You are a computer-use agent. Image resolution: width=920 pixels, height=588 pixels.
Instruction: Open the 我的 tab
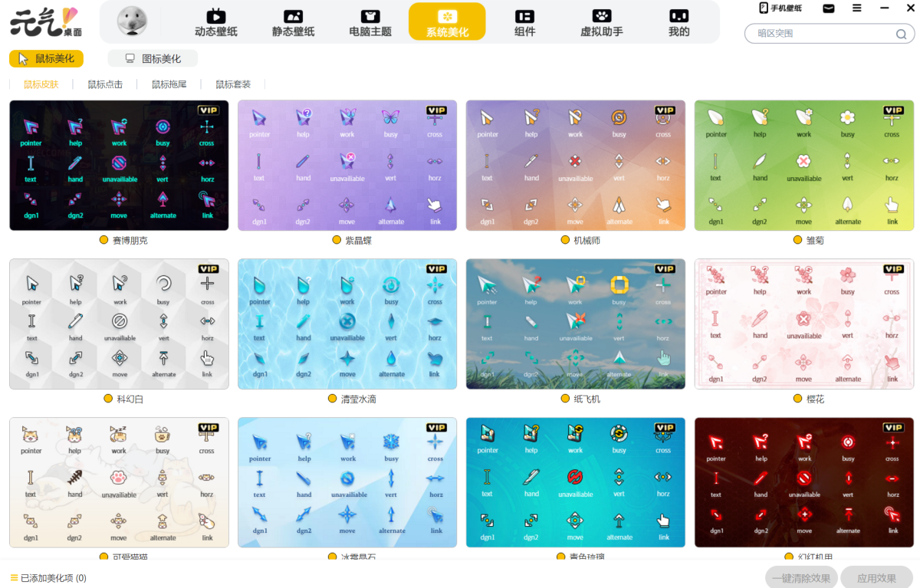pyautogui.click(x=678, y=22)
